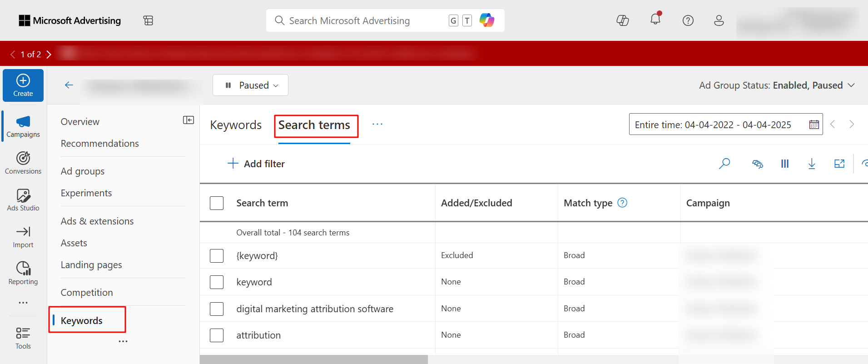Open the Reporting section icon
868x364 pixels.
click(x=23, y=273)
